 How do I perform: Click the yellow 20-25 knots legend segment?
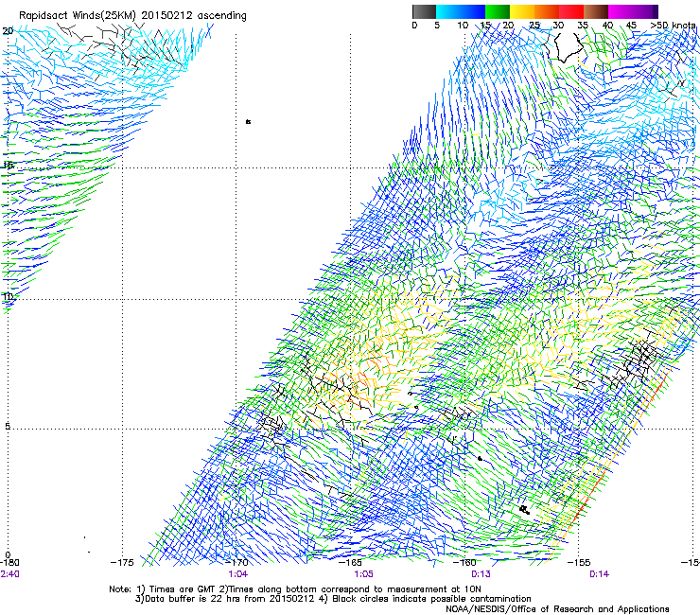pos(522,11)
